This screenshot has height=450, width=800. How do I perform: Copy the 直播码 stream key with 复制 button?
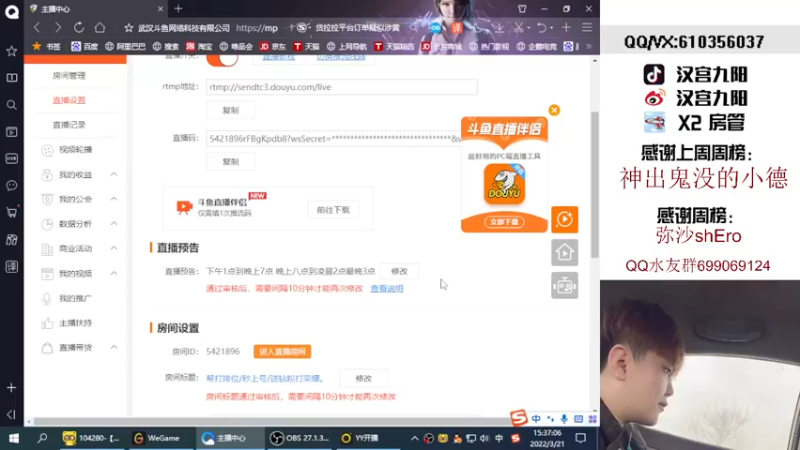[x=231, y=162]
